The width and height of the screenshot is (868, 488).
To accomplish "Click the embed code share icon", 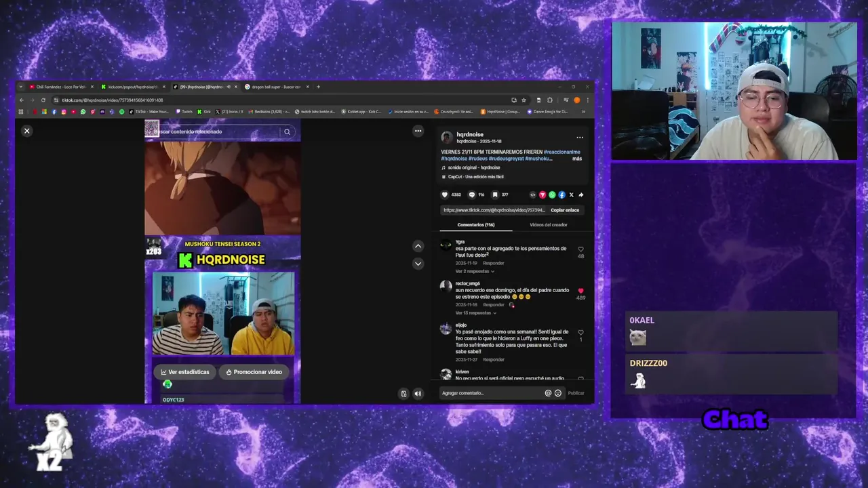I will click(x=532, y=195).
